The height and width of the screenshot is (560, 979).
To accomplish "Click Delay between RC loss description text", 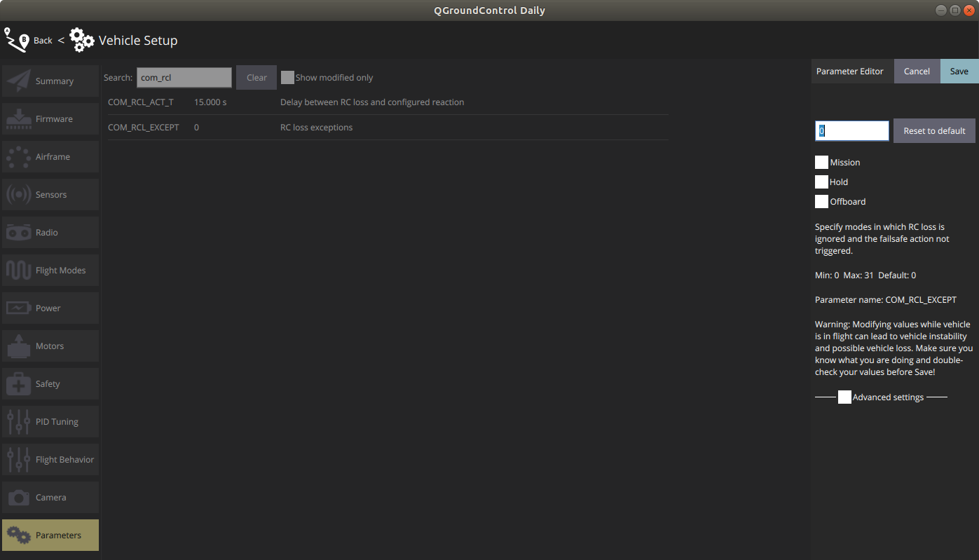I will 372,102.
